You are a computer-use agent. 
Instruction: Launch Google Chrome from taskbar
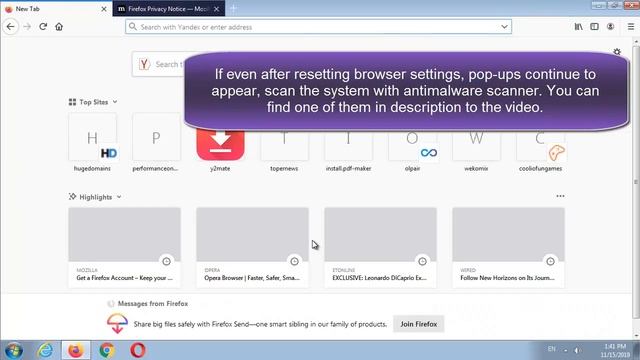tap(107, 350)
